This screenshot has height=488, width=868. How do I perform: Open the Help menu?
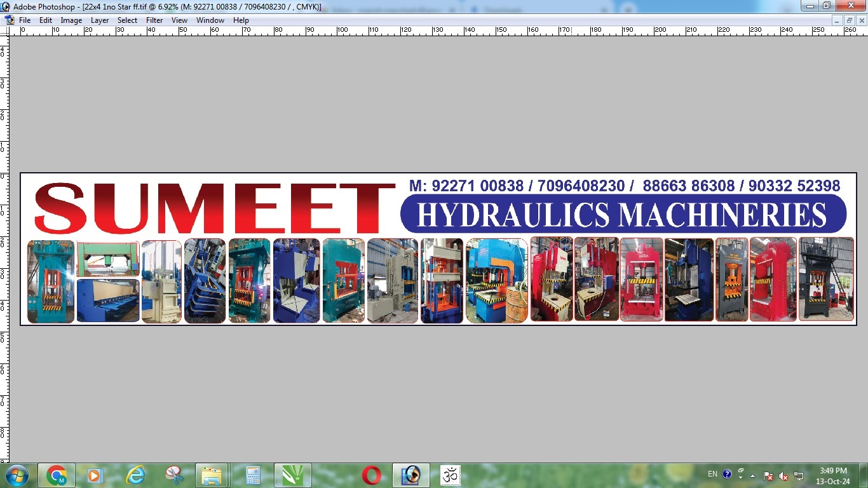(x=241, y=20)
